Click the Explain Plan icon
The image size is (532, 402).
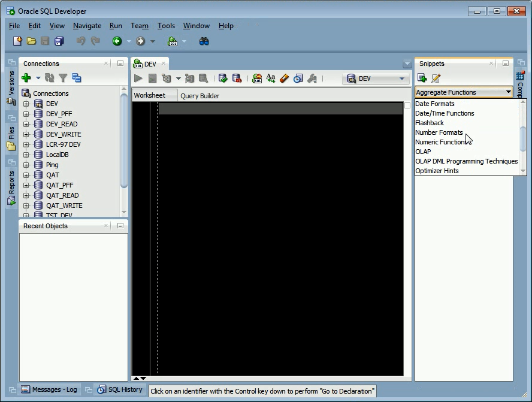pyautogui.click(x=167, y=78)
